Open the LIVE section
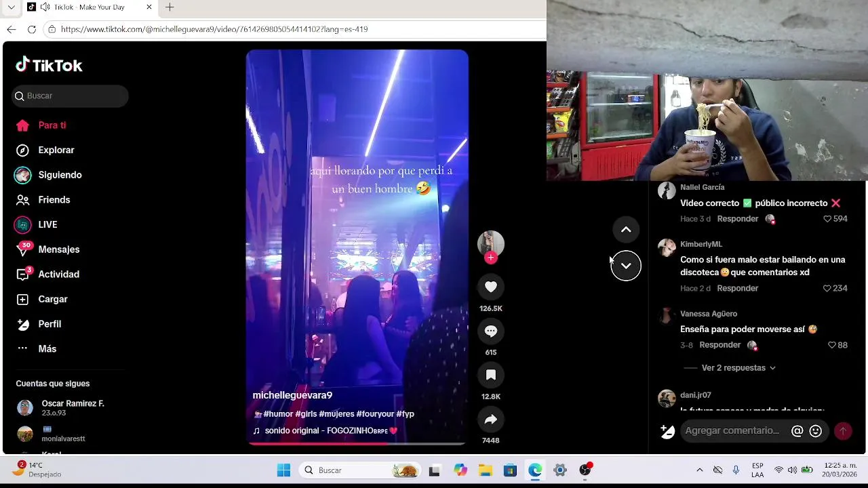The width and height of the screenshot is (868, 488). 37,224
